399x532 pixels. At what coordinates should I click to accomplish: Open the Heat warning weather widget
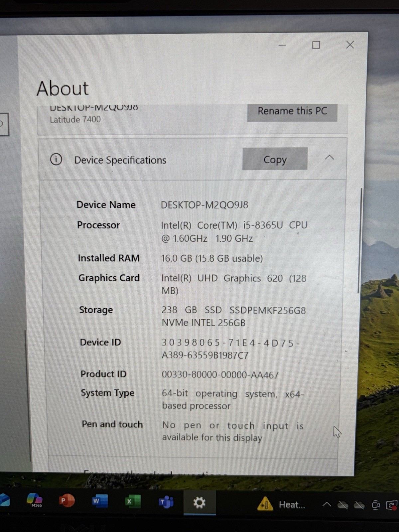click(281, 504)
